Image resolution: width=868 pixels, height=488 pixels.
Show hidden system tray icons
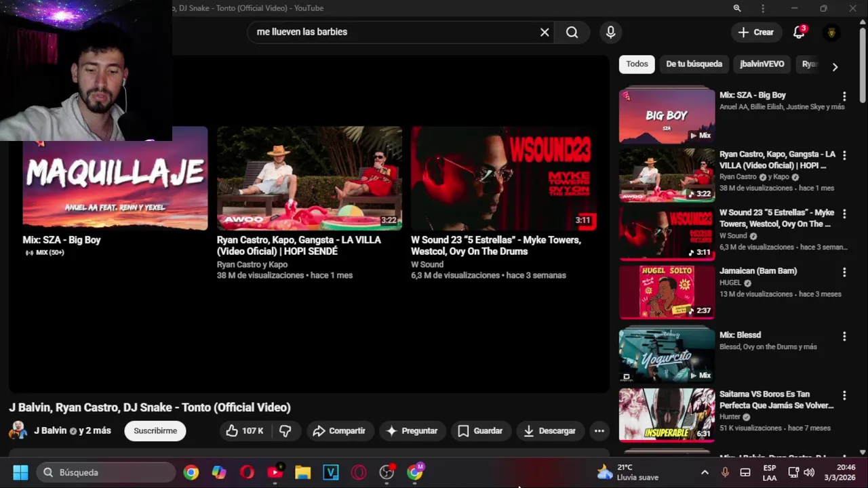pyautogui.click(x=705, y=472)
